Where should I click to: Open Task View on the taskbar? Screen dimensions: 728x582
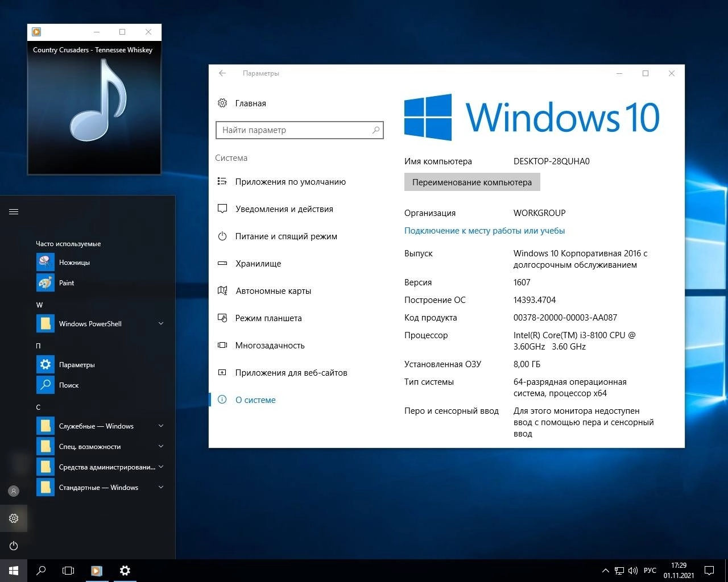(68, 570)
